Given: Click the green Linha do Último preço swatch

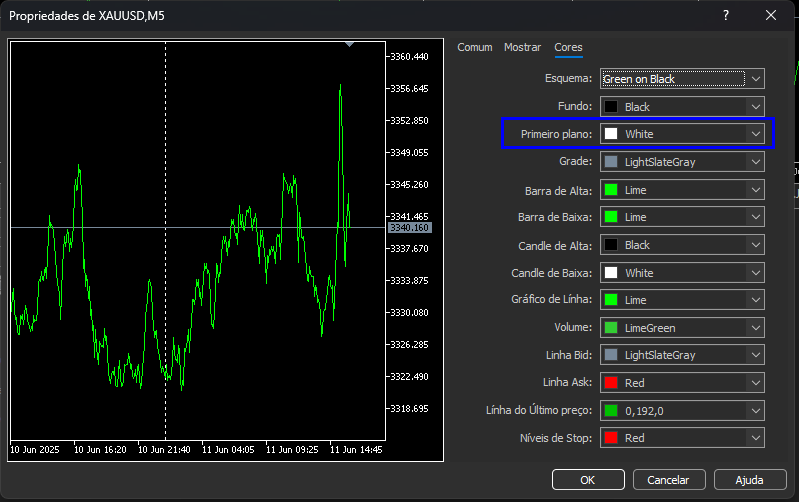Looking at the screenshot, I should 611,411.
